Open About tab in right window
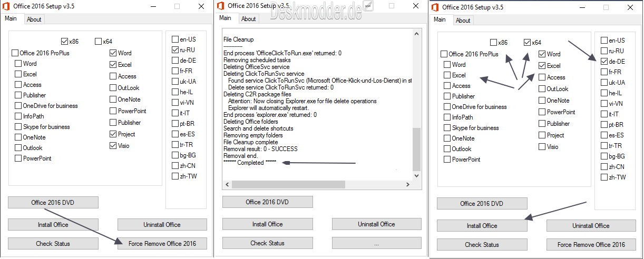 point(463,21)
